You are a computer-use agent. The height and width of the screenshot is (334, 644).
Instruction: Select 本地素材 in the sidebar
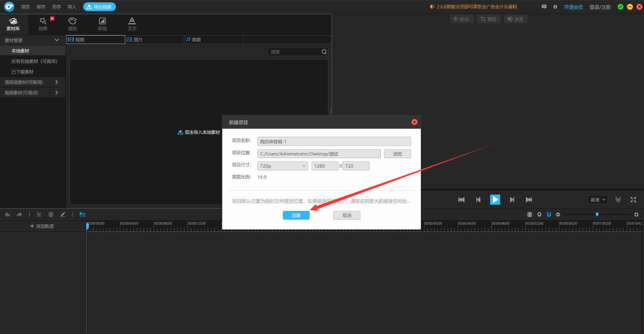[33, 51]
